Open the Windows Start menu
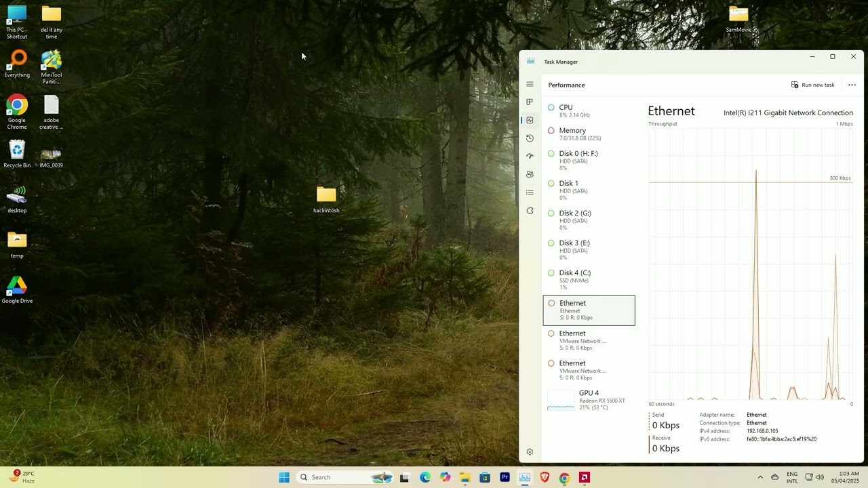Image resolution: width=868 pixels, height=488 pixels. [x=284, y=477]
